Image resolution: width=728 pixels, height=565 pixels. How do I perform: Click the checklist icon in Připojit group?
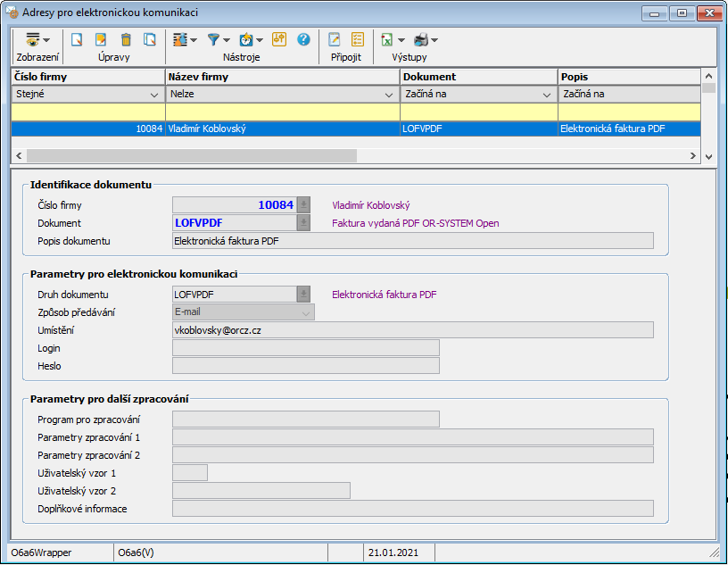pos(358,40)
